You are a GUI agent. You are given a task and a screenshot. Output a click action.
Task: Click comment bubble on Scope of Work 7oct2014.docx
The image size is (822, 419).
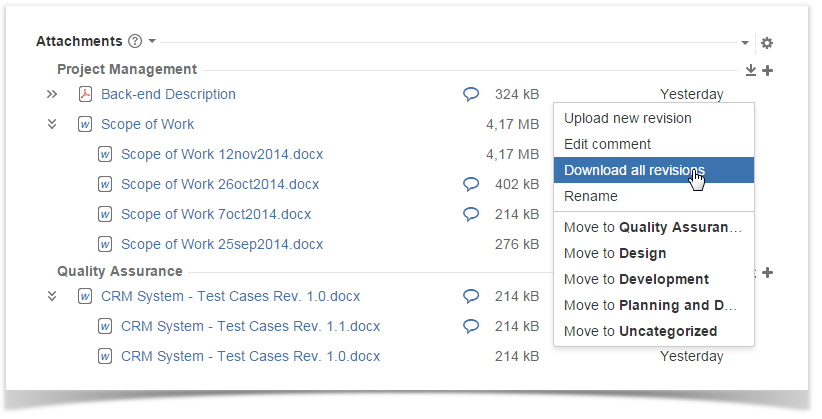click(471, 214)
